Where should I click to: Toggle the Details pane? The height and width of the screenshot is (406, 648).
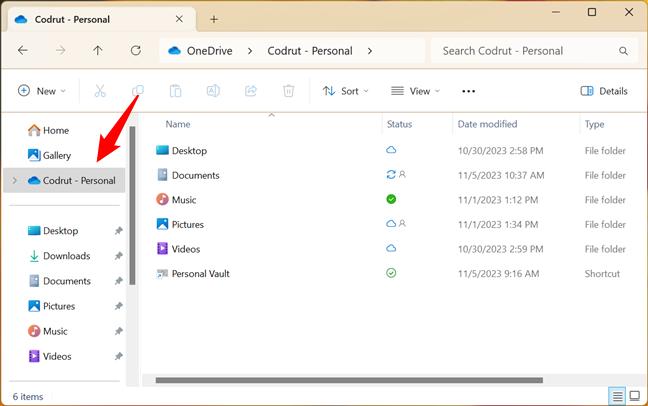tap(604, 91)
